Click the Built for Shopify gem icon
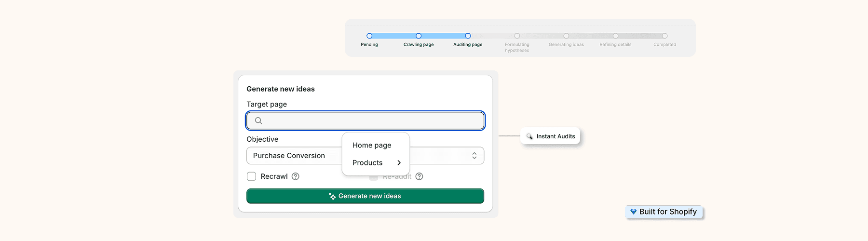Screen dimensions: 868x241 point(633,212)
